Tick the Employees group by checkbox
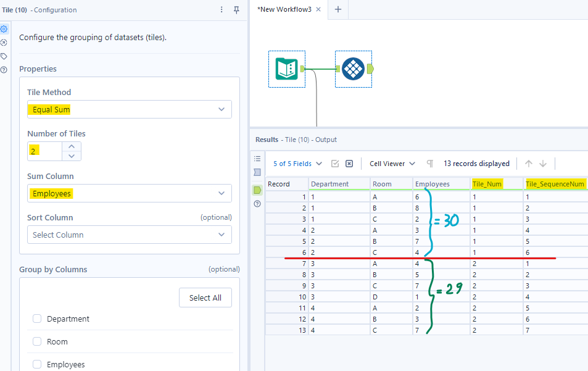The width and height of the screenshot is (588, 371). 37,364
